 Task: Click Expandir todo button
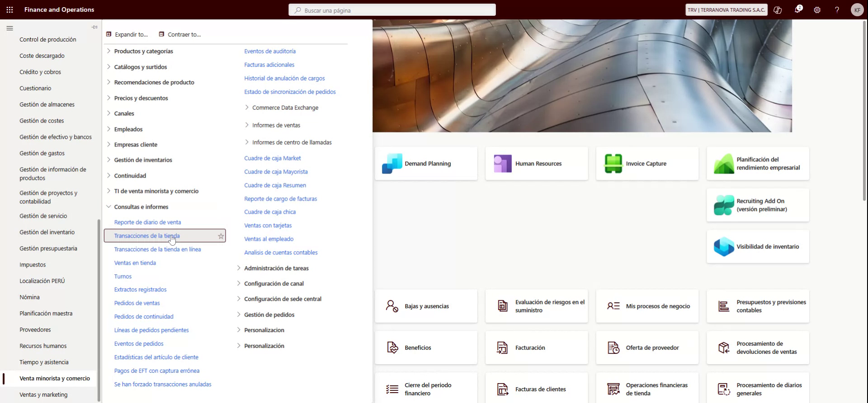127,34
